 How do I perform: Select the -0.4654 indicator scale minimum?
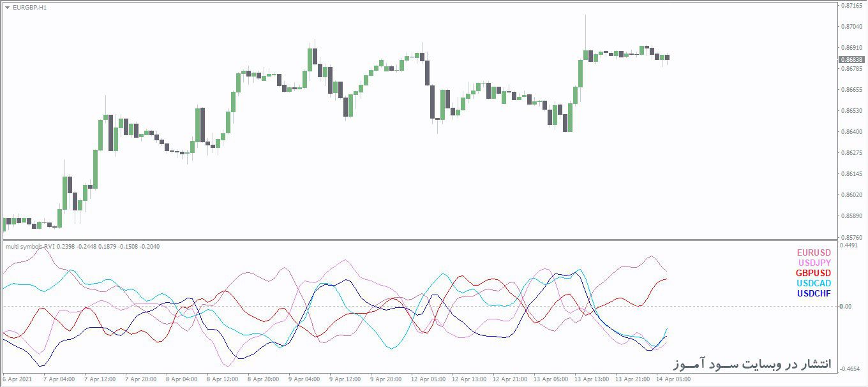click(x=849, y=369)
